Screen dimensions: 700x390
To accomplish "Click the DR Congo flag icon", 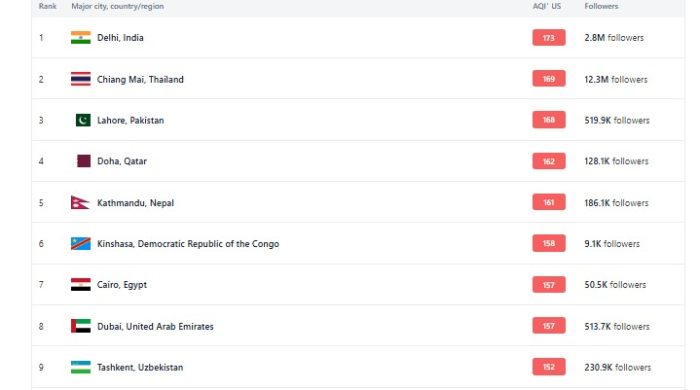I will point(80,244).
